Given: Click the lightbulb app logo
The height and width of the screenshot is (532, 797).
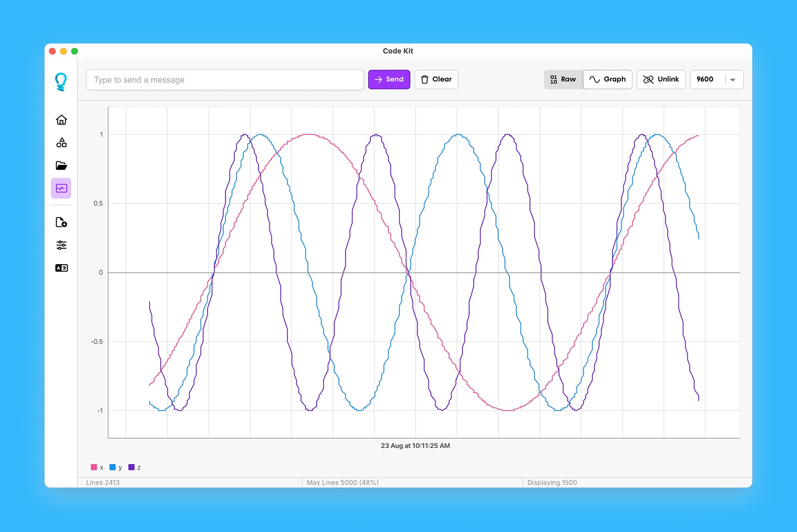Looking at the screenshot, I should pos(61,81).
